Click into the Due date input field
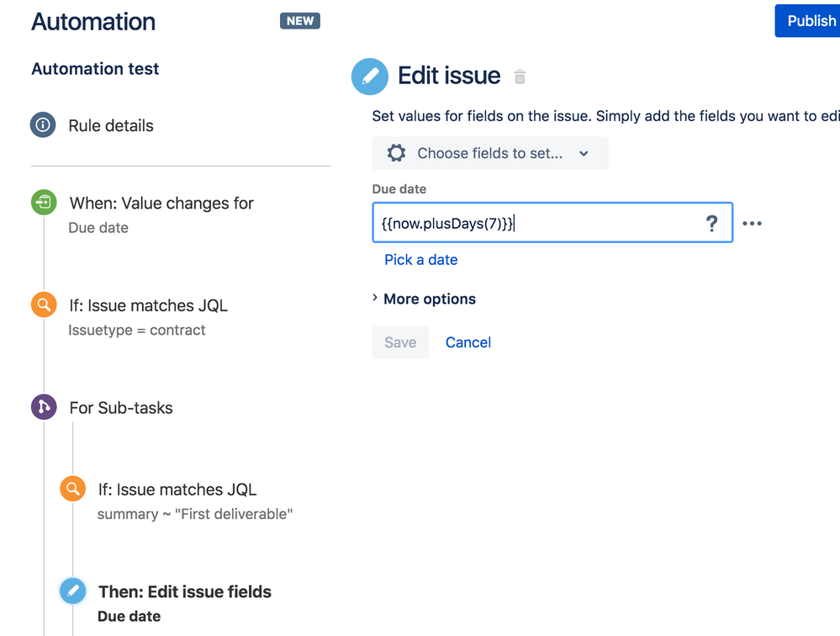Viewport: 840px width, 636px height. 538,223
